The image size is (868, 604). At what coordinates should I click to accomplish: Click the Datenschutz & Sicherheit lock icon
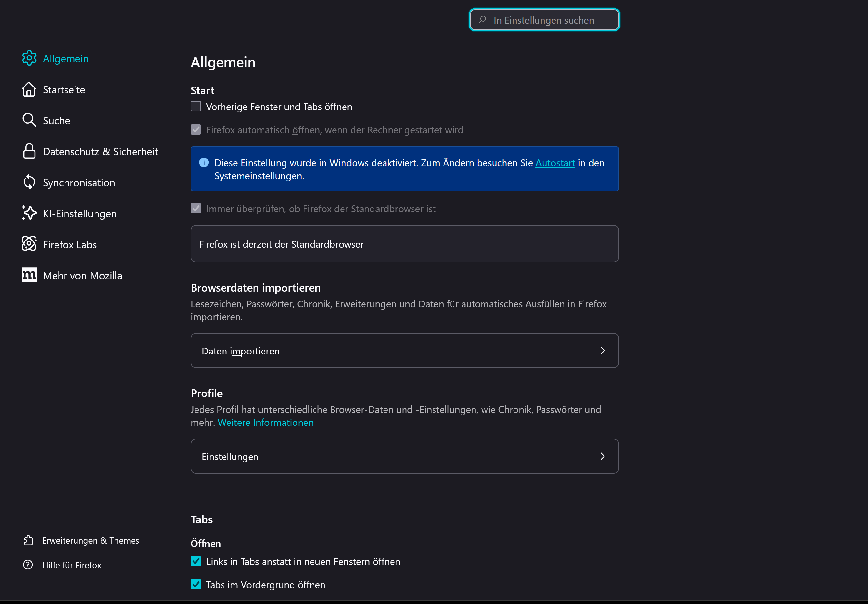pos(29,151)
